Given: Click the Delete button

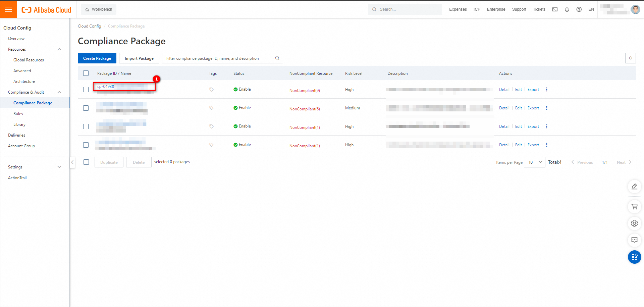Looking at the screenshot, I should (139, 162).
